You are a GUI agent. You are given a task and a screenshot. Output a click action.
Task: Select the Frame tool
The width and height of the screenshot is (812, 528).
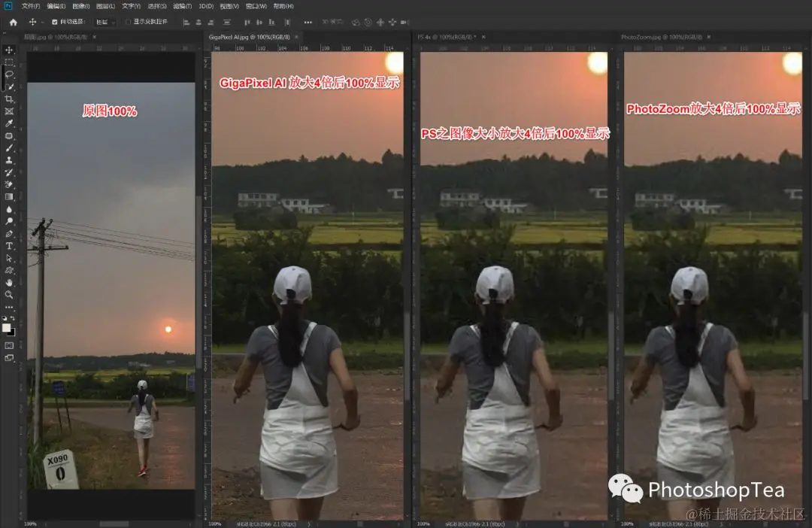click(x=9, y=111)
